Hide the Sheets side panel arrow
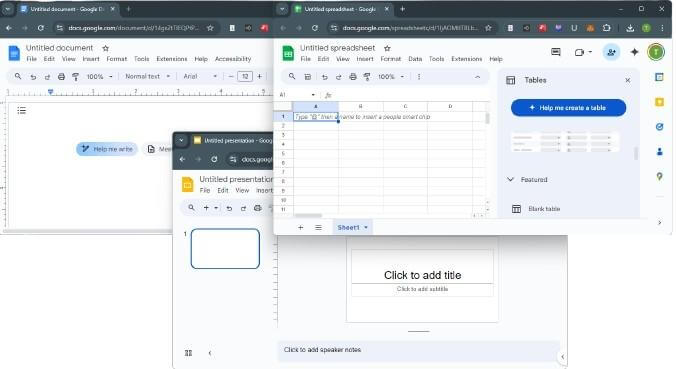The width and height of the screenshot is (676, 369). click(659, 222)
